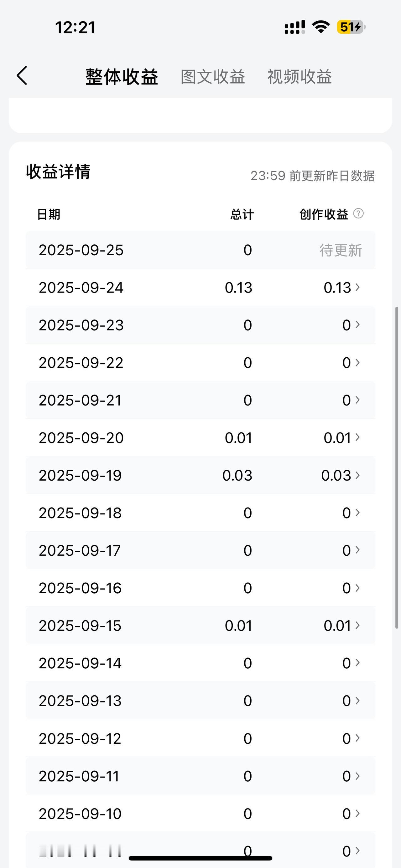Screen dimensions: 401x868
Task: Tap the 总计 column header
Action: coord(242,214)
